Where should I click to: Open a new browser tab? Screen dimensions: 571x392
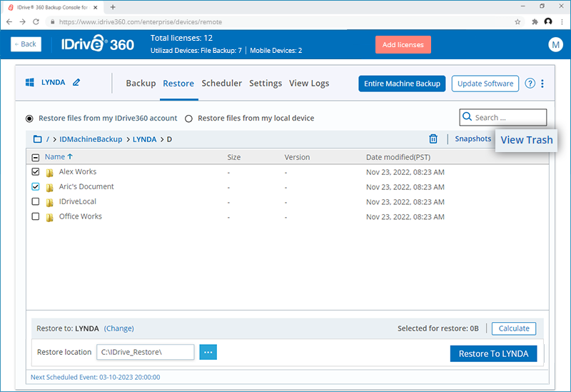(x=113, y=7)
